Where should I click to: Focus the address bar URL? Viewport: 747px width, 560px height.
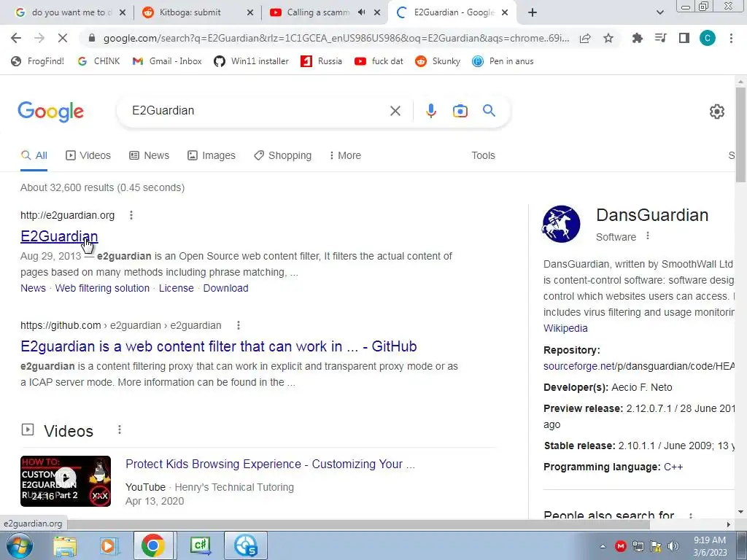tap(336, 38)
